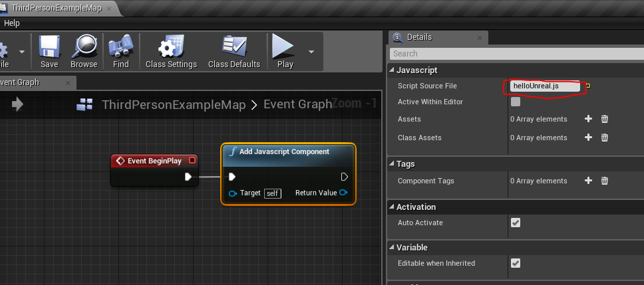Clear the Assets array with trash icon
This screenshot has width=644, height=285.
(605, 119)
